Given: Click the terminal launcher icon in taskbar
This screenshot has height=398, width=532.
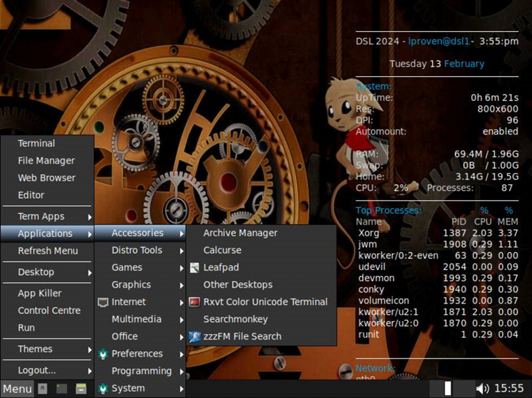Looking at the screenshot, I should coord(62,389).
